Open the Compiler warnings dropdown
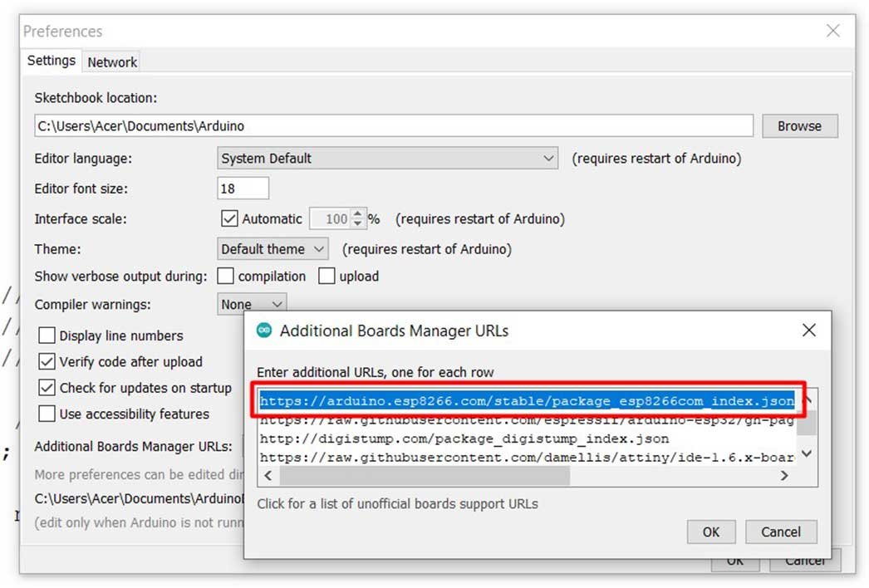Image resolution: width=869 pixels, height=588 pixels. 252,305
